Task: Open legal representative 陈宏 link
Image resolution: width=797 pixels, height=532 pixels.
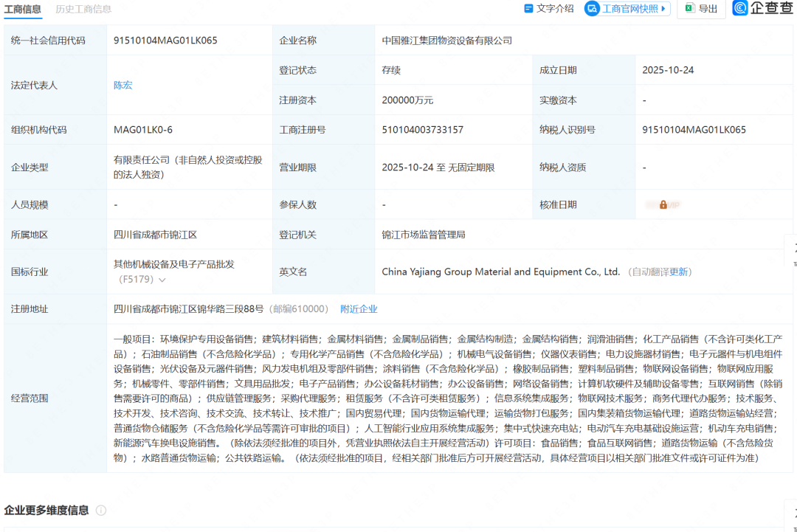Action: point(123,85)
